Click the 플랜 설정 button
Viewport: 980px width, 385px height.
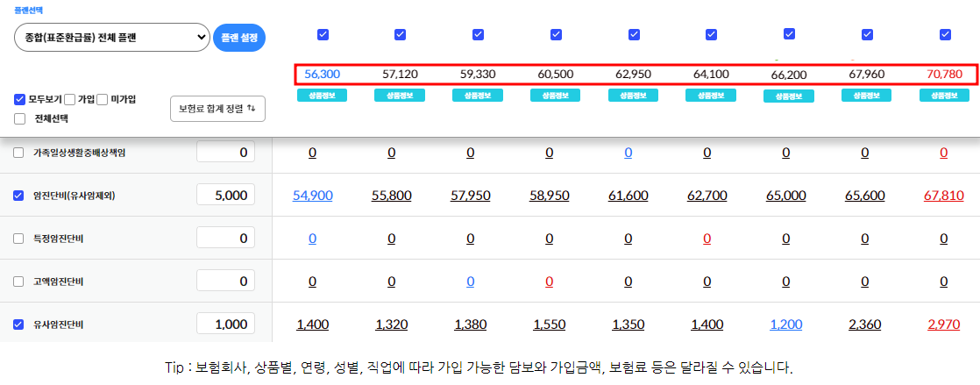[239, 38]
